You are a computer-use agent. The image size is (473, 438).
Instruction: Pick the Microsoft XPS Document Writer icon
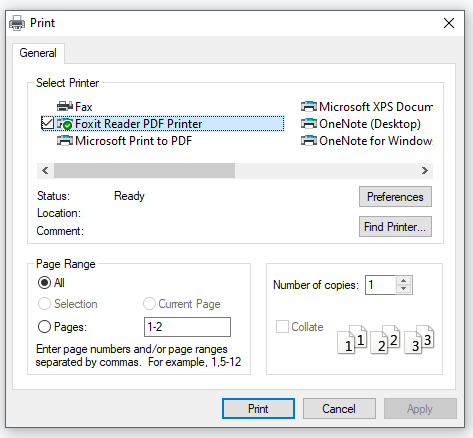point(309,106)
